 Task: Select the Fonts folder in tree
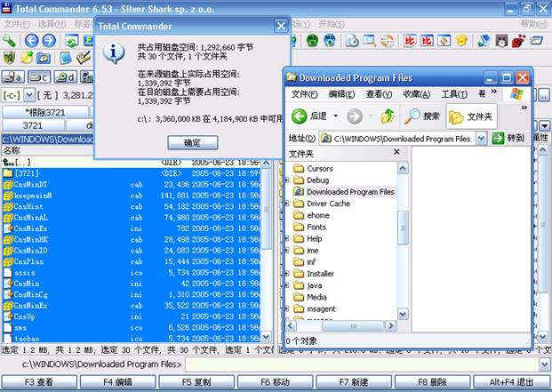click(316, 227)
